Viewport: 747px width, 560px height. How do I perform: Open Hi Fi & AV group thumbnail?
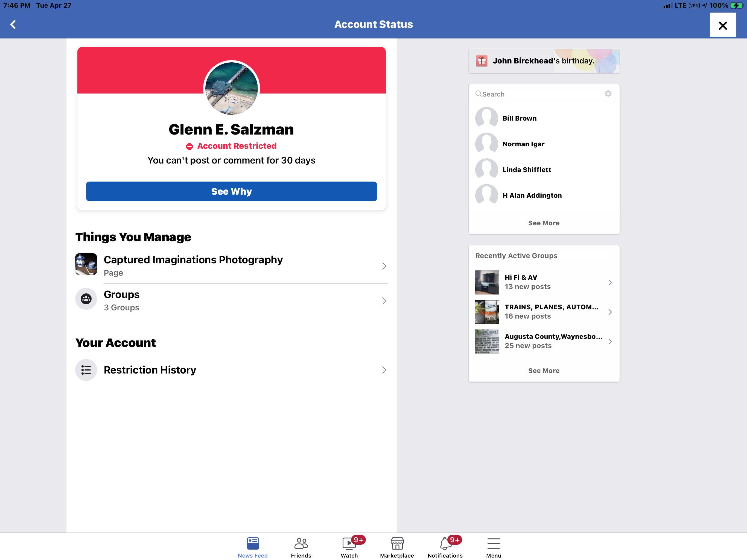coord(487,282)
